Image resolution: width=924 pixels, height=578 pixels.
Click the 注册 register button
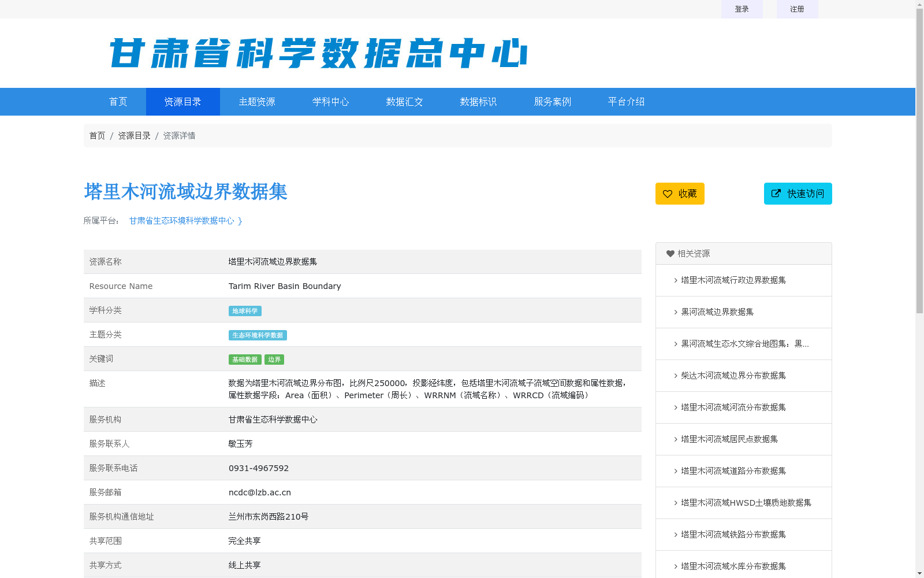[x=798, y=9]
